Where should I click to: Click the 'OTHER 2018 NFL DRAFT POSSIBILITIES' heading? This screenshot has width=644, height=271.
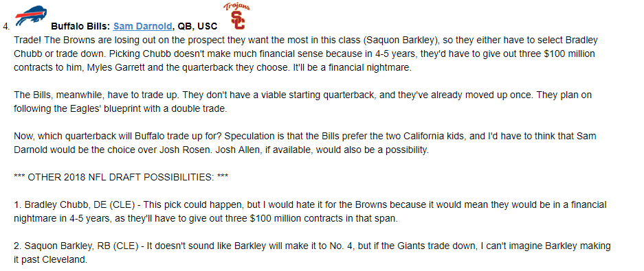[x=121, y=177]
